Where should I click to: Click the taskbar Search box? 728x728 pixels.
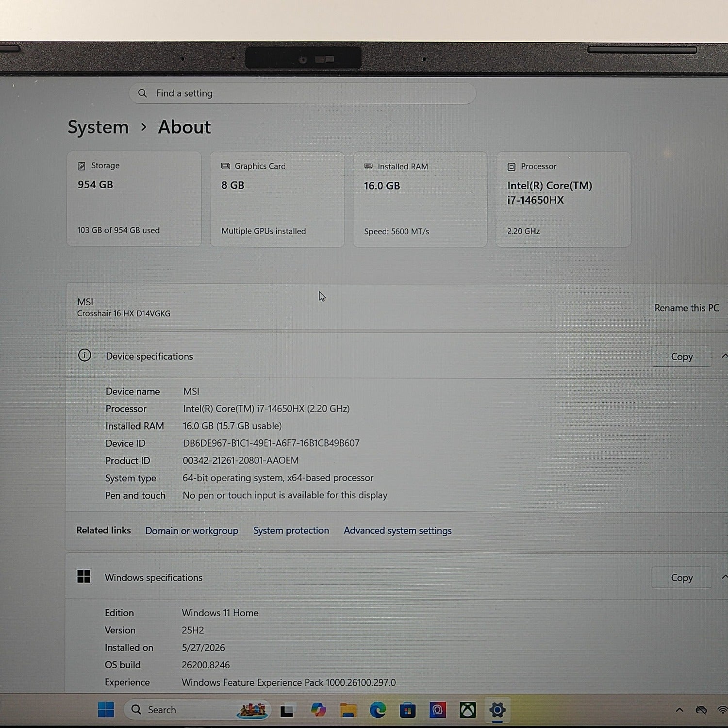(198, 710)
